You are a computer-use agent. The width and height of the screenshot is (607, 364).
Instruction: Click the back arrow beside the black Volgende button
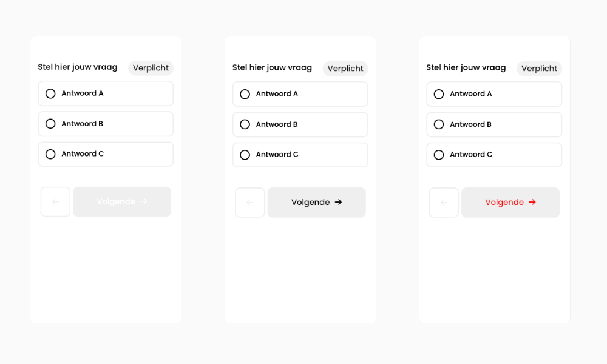click(249, 203)
